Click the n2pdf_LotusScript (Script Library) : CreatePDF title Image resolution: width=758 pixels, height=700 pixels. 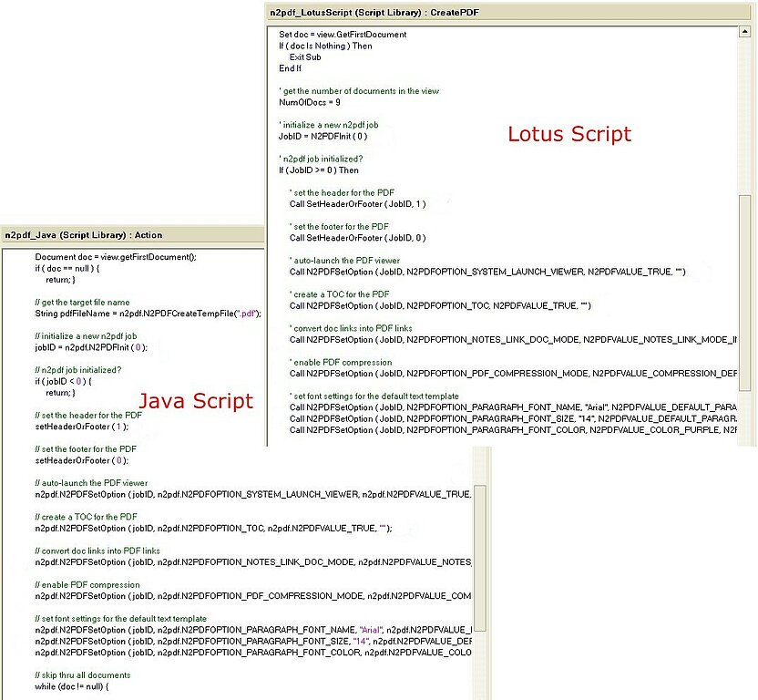pos(374,13)
